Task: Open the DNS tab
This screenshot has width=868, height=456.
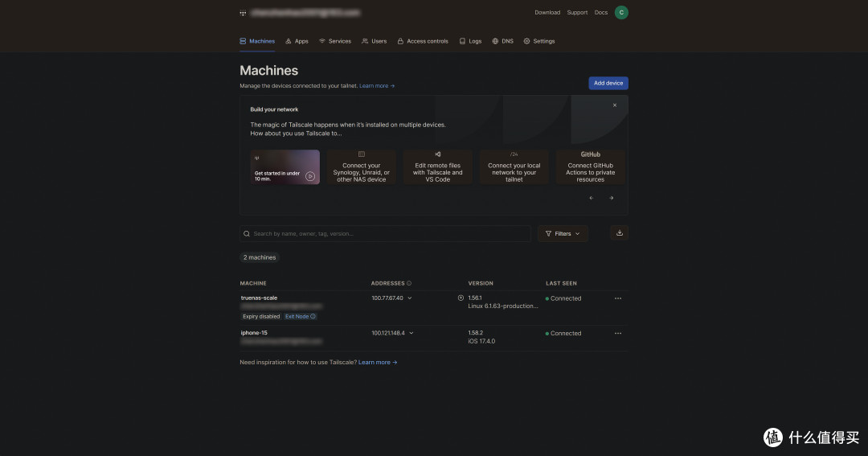Action: (502, 41)
